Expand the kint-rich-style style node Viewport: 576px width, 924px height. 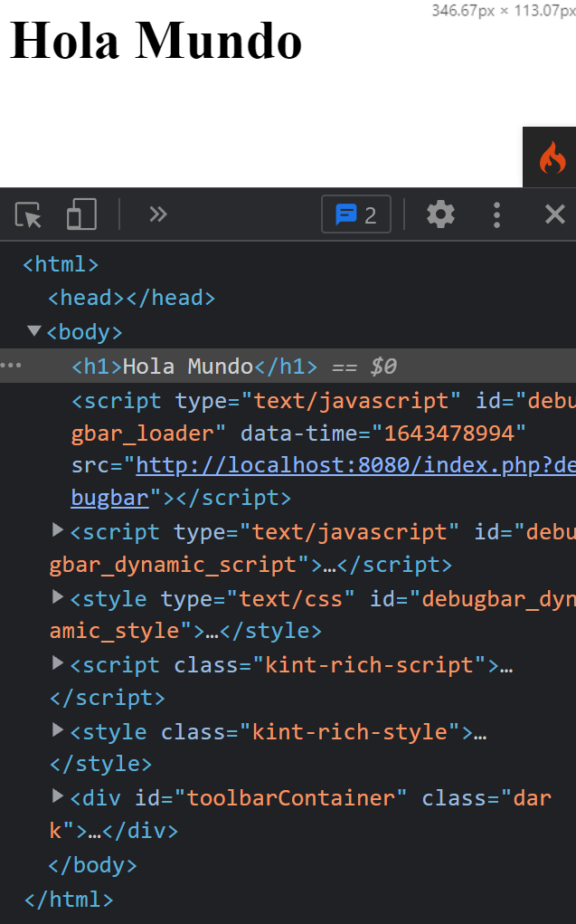click(x=58, y=729)
